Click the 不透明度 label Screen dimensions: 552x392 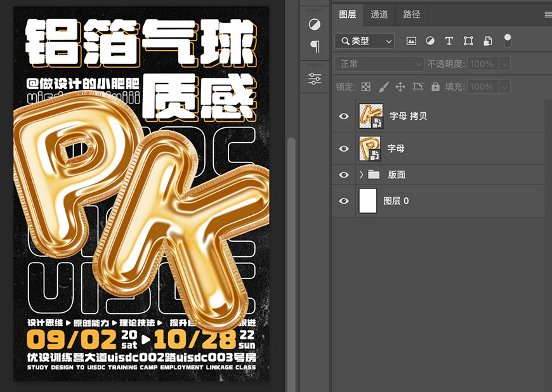(446, 64)
